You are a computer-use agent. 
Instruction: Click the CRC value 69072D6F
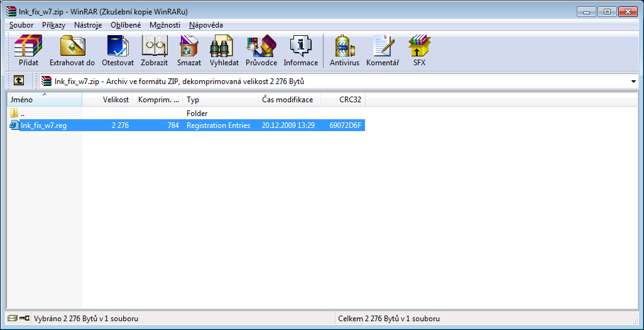point(345,125)
